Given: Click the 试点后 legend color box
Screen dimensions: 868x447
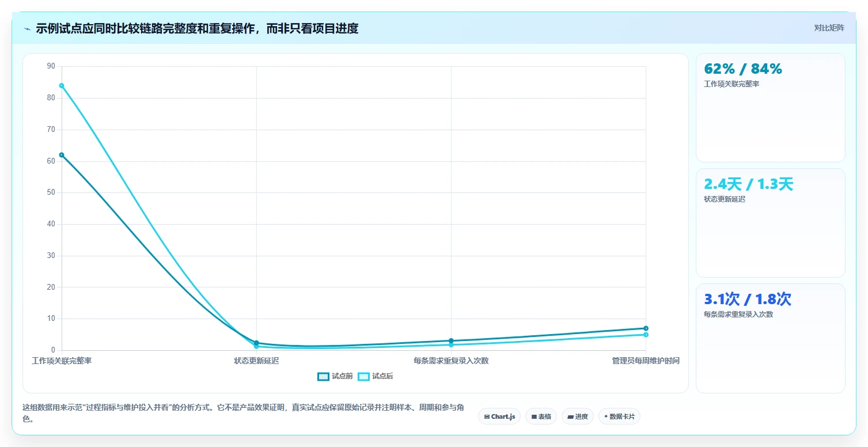Looking at the screenshot, I should coord(363,376).
